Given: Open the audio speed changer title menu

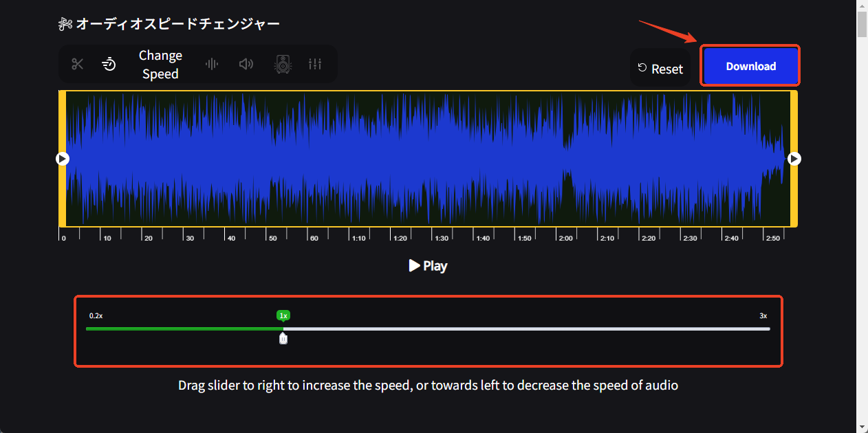Looking at the screenshot, I should tap(178, 23).
